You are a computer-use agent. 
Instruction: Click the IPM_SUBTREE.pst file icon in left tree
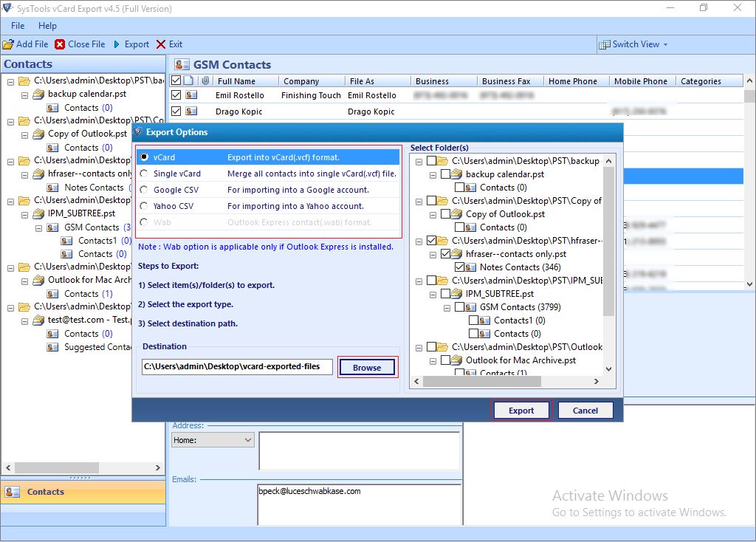click(38, 213)
